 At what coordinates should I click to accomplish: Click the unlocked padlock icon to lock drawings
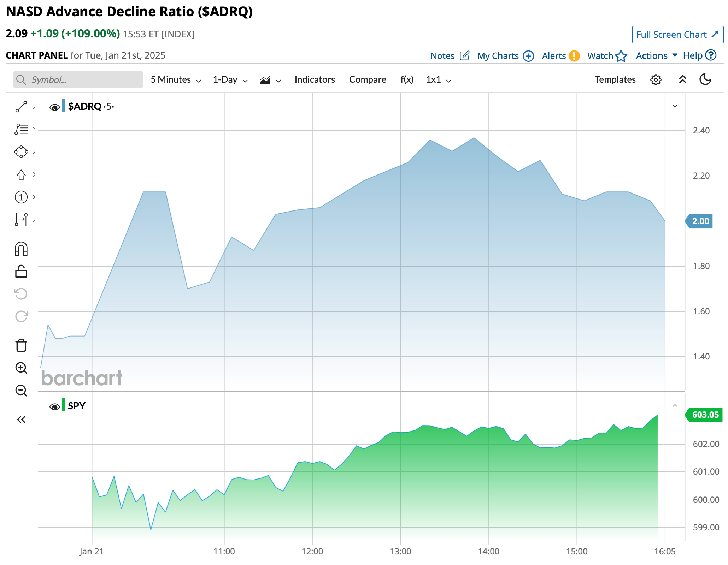pyautogui.click(x=21, y=272)
